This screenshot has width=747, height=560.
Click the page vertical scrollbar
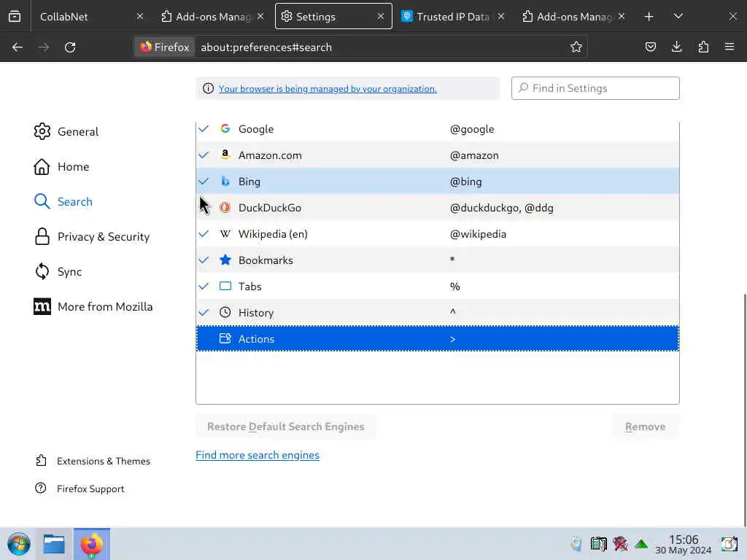click(744, 410)
